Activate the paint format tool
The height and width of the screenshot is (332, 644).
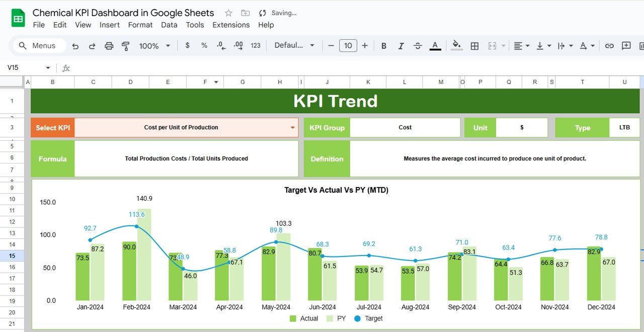(126, 46)
